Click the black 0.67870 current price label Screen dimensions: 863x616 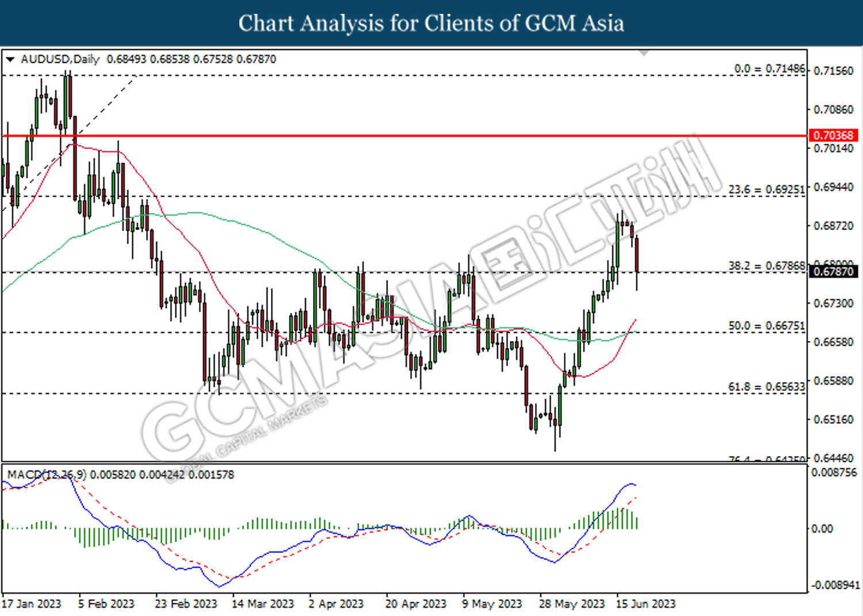(x=834, y=271)
